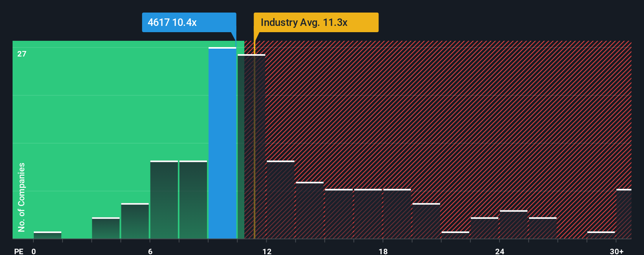Click the small histogram bar above PE 0
The height and width of the screenshot is (255, 644).
(48, 235)
